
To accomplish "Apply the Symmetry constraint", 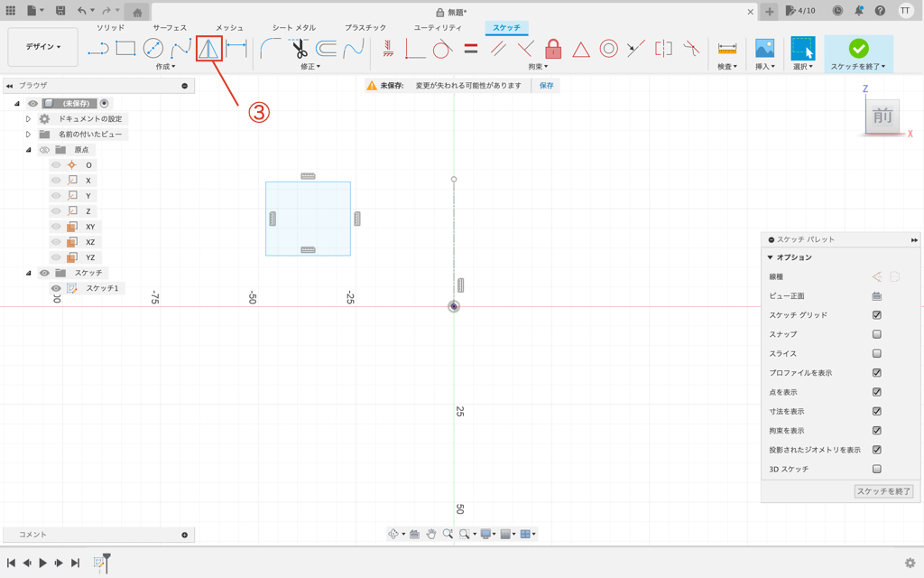I will (x=663, y=49).
